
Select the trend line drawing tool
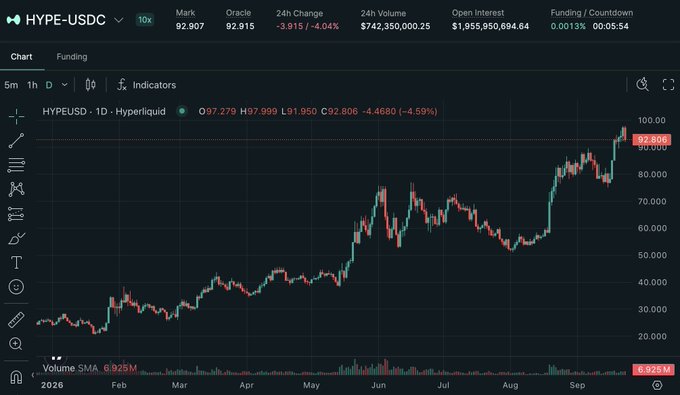point(16,140)
